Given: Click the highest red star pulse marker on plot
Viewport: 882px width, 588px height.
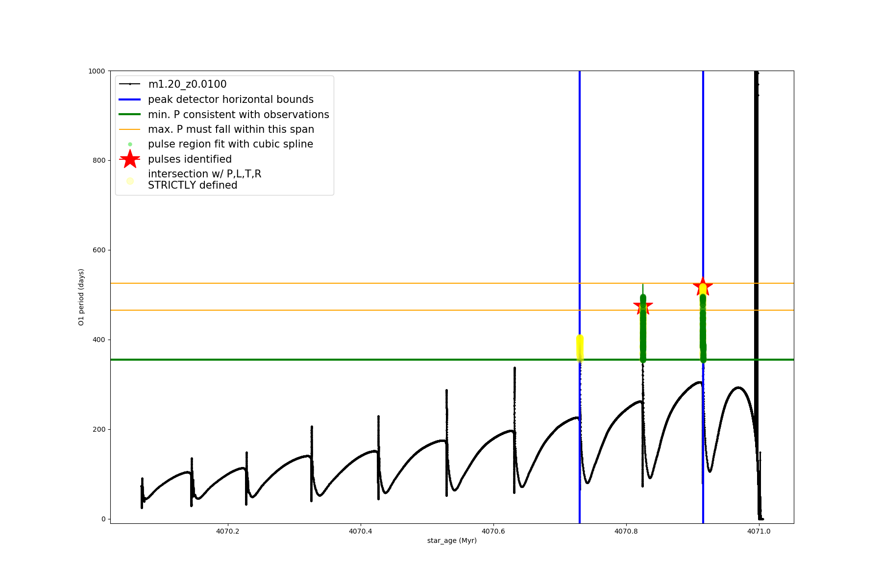Looking at the screenshot, I should 703,286.
